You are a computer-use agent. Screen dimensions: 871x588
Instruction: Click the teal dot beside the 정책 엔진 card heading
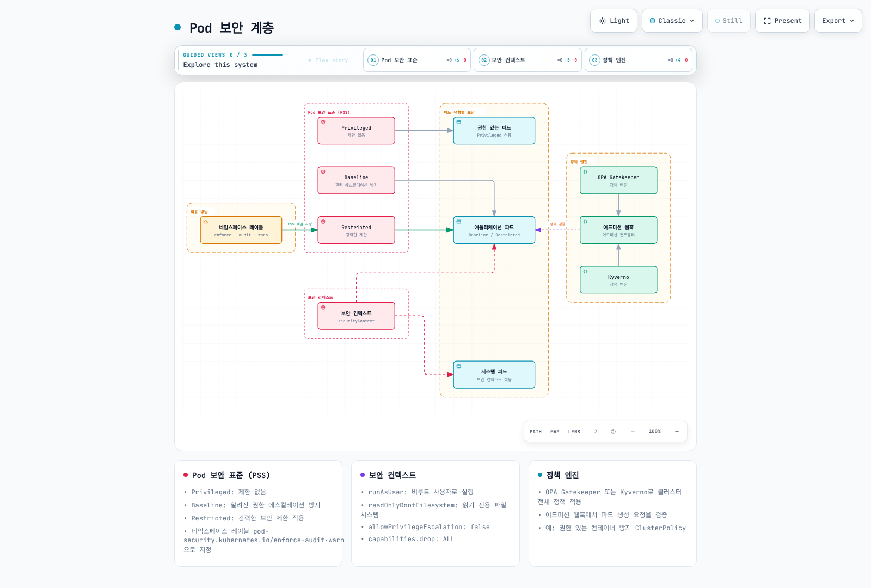540,475
